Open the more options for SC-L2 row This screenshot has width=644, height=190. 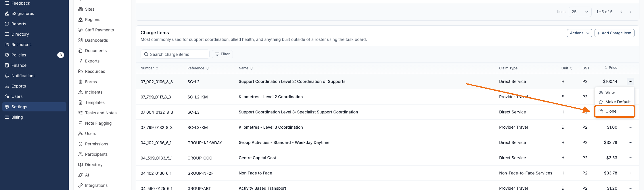[x=630, y=81]
